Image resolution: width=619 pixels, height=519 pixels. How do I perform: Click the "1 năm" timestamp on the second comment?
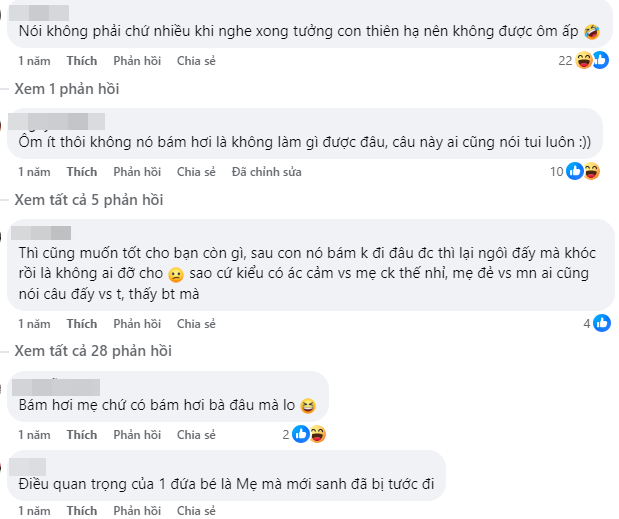[34, 172]
